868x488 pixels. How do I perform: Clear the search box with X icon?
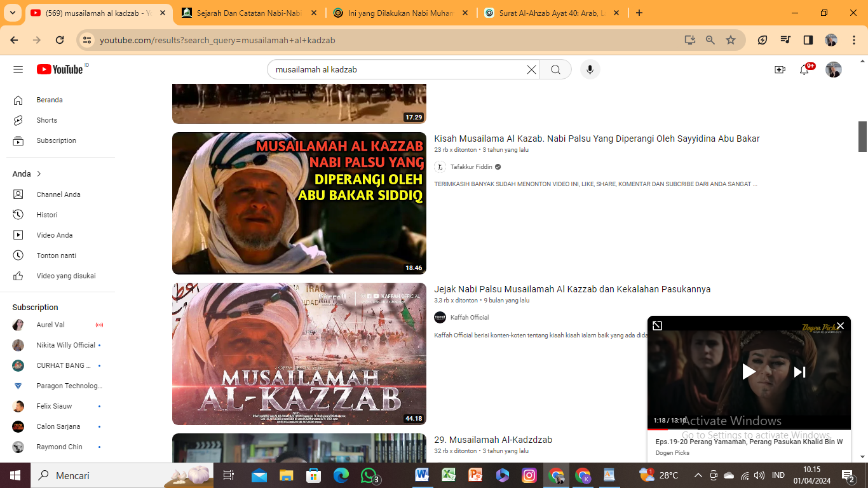pos(531,70)
